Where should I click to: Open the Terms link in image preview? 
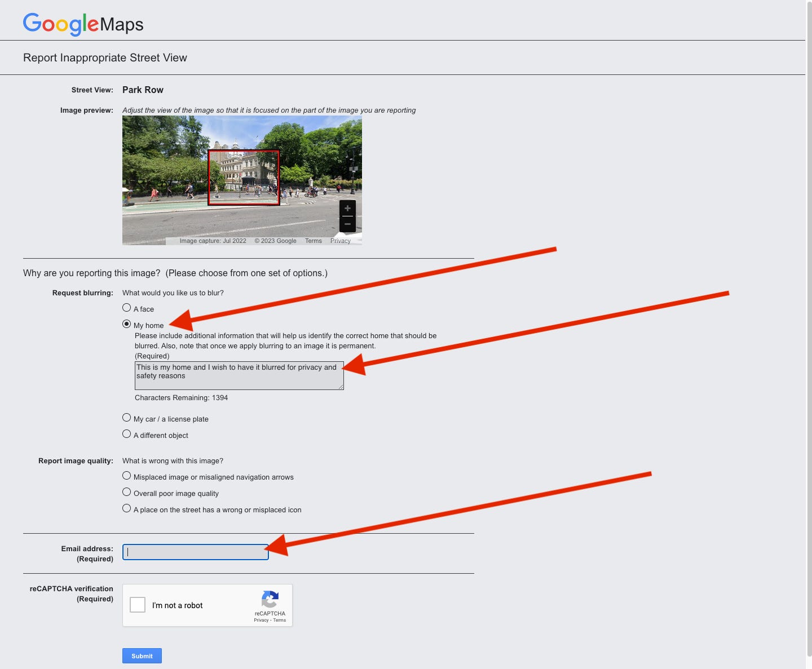314,241
